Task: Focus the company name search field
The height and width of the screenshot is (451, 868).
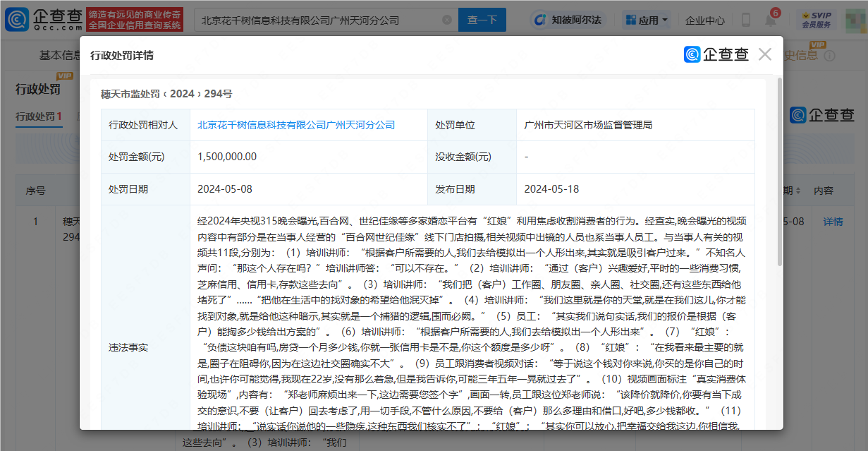Action: click(x=326, y=20)
